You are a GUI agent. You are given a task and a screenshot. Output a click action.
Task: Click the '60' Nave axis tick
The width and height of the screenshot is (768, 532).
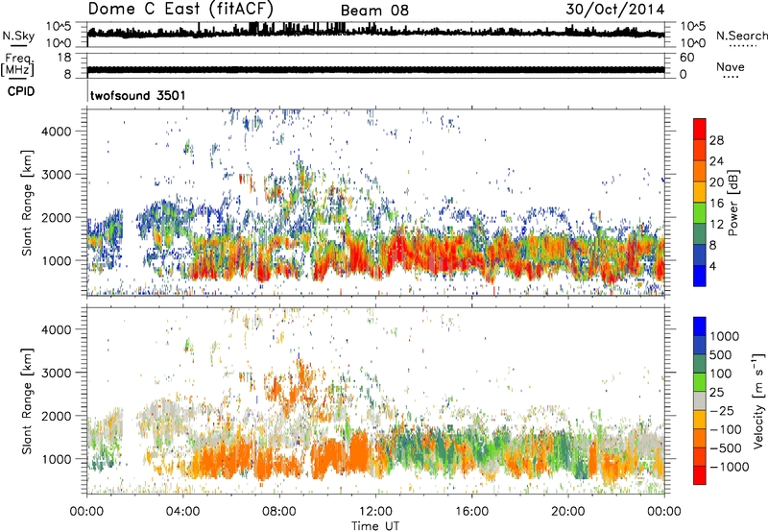(686, 58)
